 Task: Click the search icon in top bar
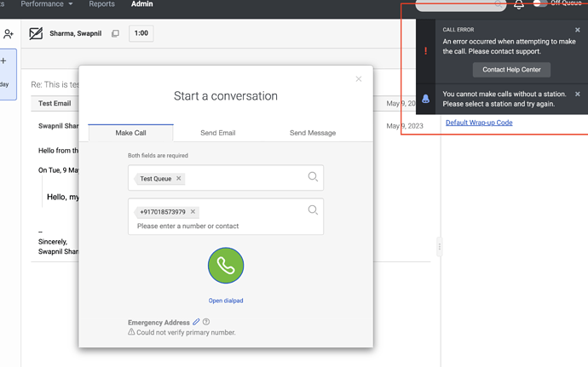click(499, 4)
